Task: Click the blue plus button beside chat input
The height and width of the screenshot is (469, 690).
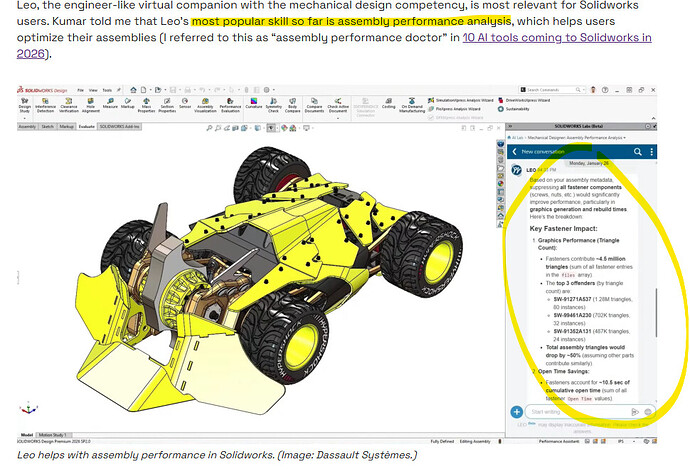Action: point(517,412)
